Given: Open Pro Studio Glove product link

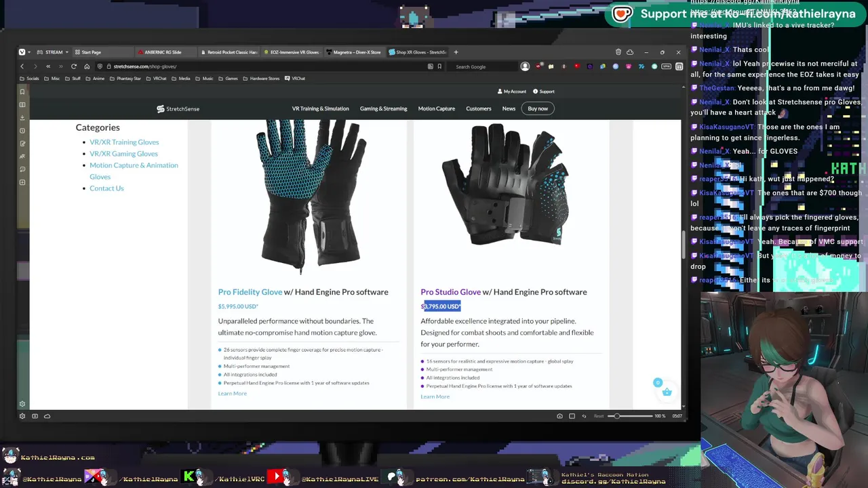Looking at the screenshot, I should click(x=450, y=292).
